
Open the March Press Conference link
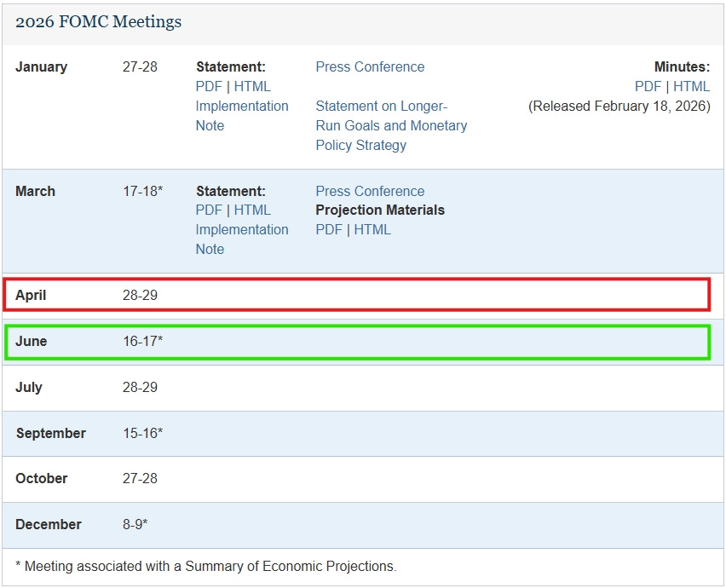click(x=370, y=191)
